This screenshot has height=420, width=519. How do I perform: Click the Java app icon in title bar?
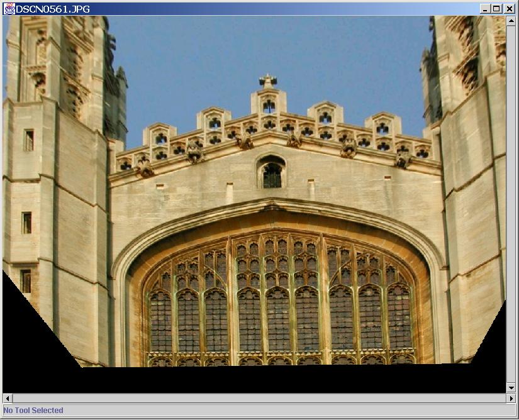[x=9, y=9]
